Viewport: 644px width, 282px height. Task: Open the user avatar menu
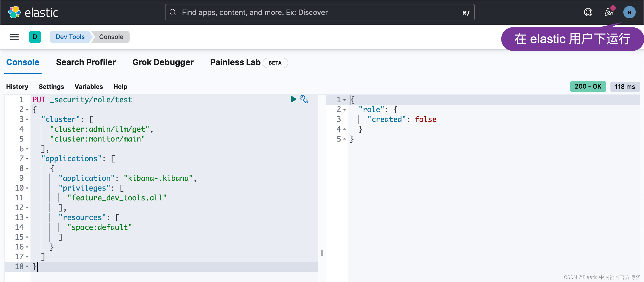pyautogui.click(x=629, y=12)
